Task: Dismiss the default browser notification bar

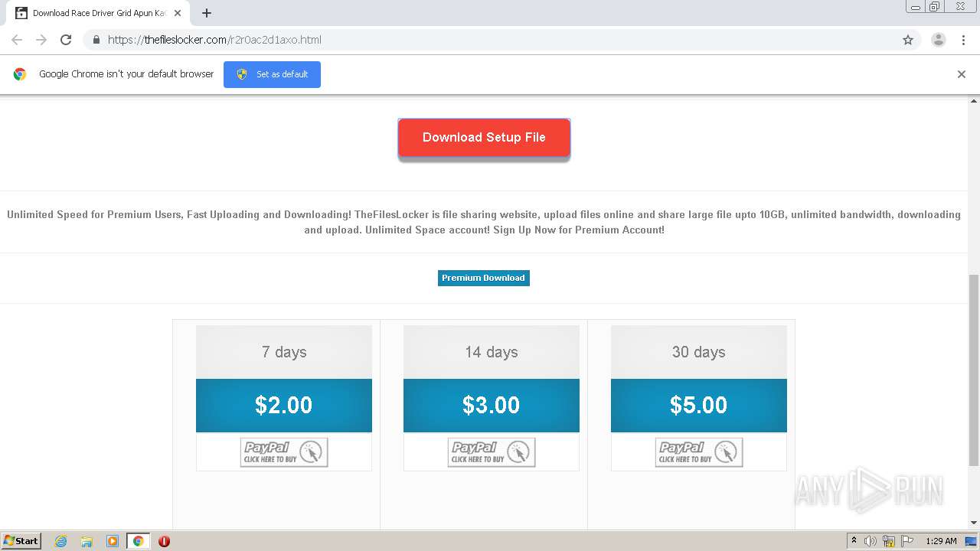Action: pyautogui.click(x=961, y=74)
